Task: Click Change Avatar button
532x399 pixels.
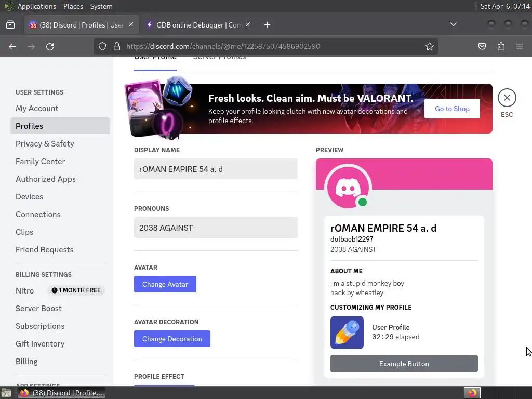Action: pyautogui.click(x=165, y=284)
